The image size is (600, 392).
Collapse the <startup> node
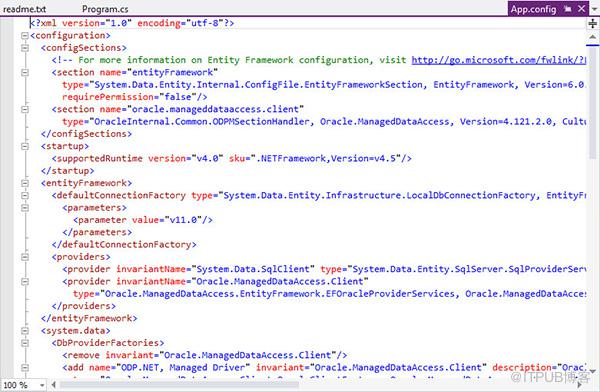click(25, 146)
